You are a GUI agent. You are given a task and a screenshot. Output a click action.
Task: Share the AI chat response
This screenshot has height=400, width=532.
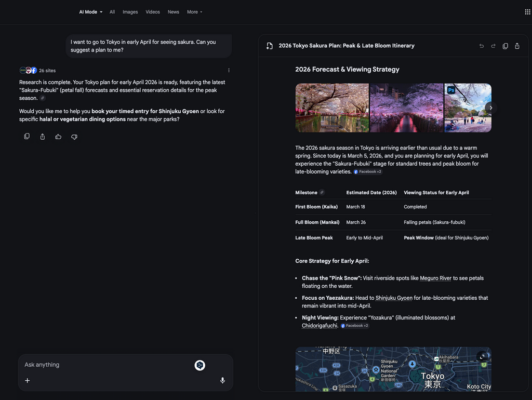click(43, 137)
